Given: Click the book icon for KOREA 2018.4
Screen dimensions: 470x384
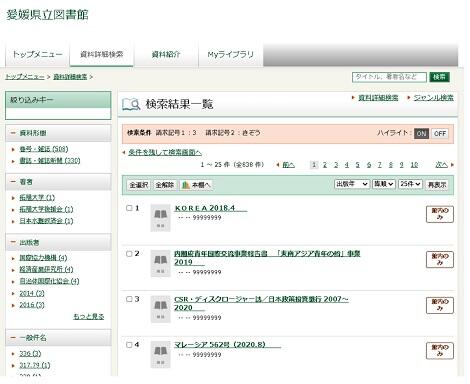Looking at the screenshot, I should pyautogui.click(x=160, y=218).
